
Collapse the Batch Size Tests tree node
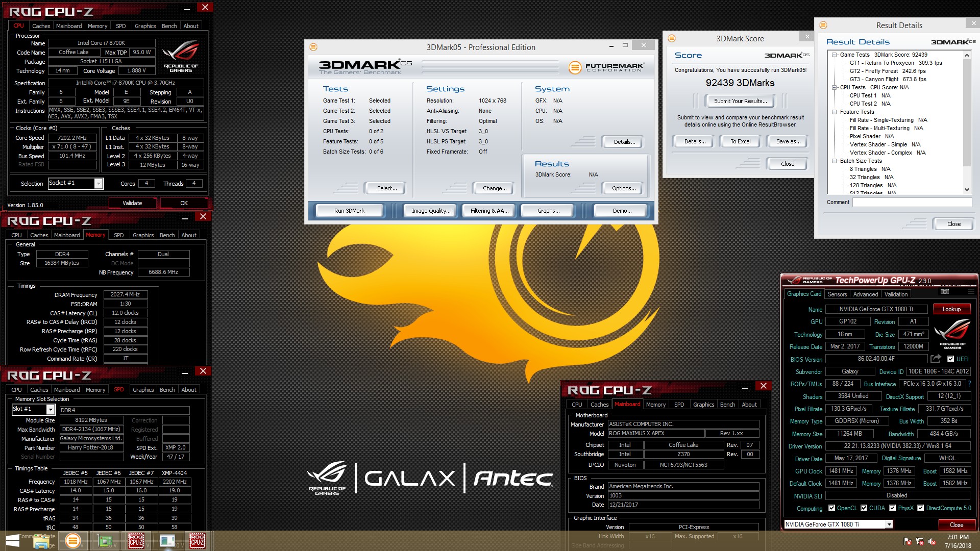point(834,161)
